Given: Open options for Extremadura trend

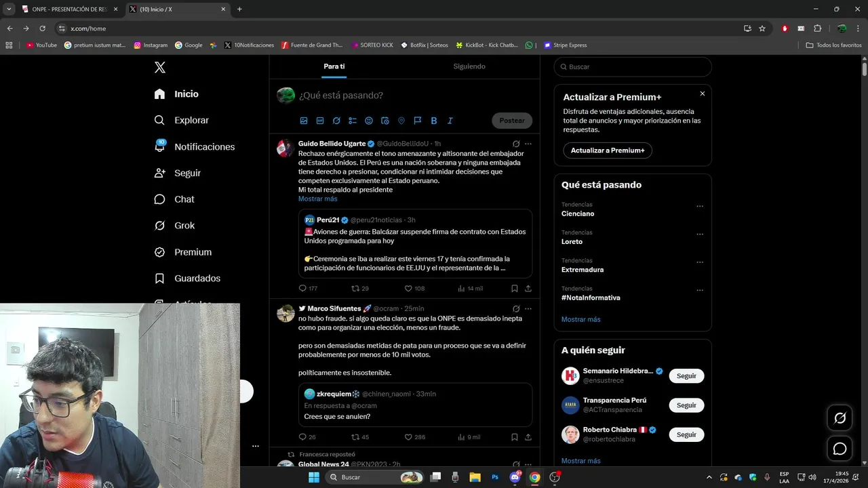Looking at the screenshot, I should point(700,262).
